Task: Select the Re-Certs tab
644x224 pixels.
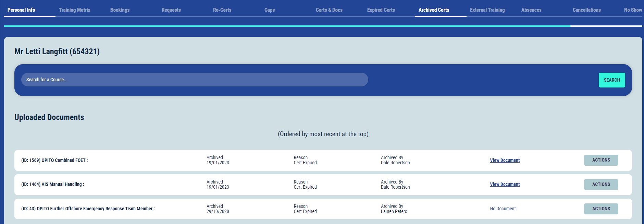Action: click(222, 10)
